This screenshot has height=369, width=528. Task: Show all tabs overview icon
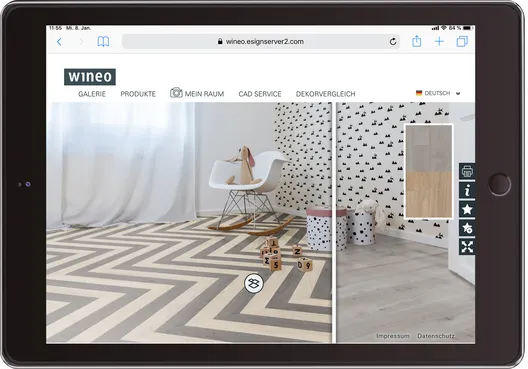(462, 41)
